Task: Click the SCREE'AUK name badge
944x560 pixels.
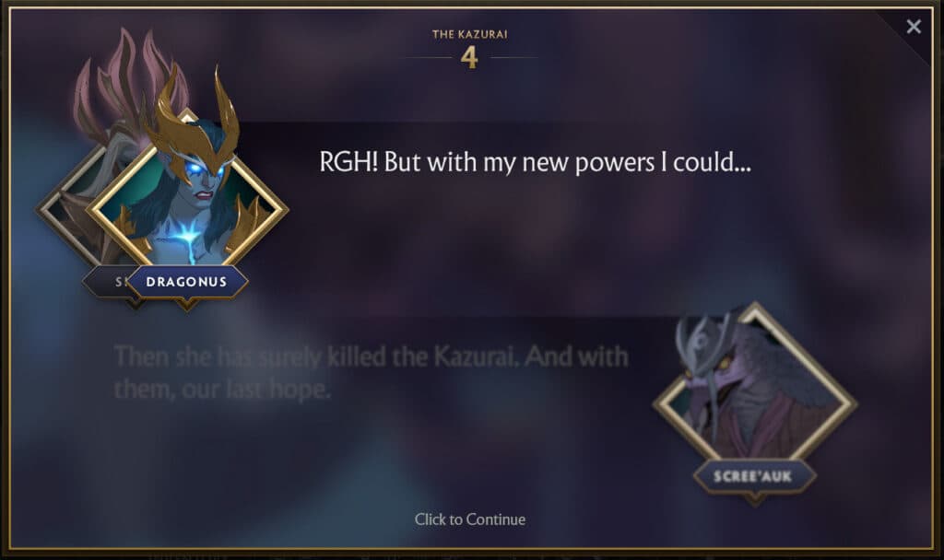Action: tap(754, 476)
